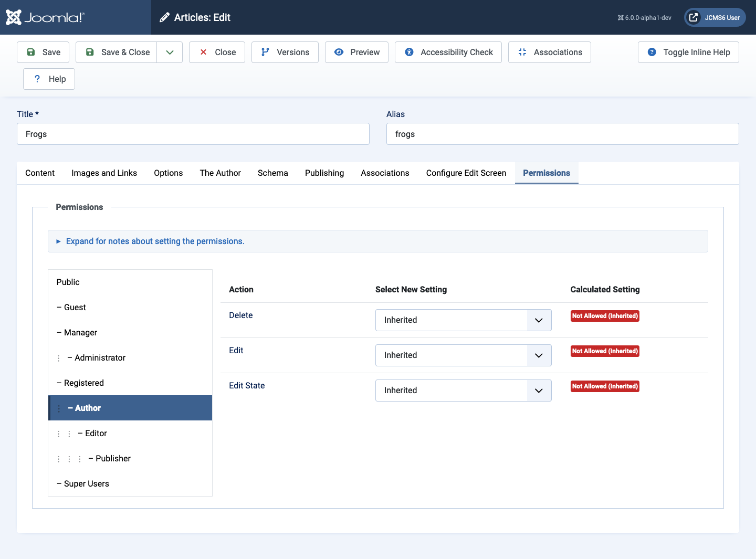
Task: Open the Edit State setting dropdown
Action: [538, 390]
